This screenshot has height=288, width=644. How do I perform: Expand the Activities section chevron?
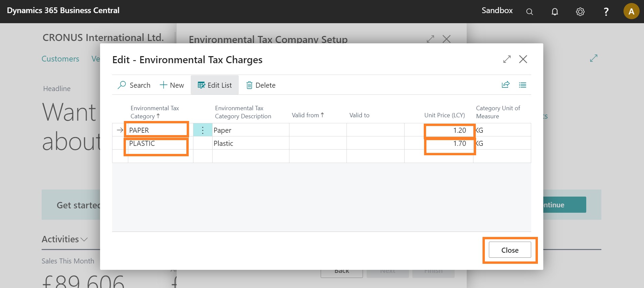(x=84, y=240)
